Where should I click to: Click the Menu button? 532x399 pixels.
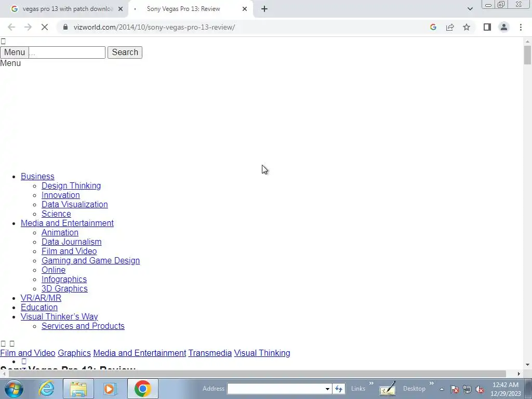(15, 52)
